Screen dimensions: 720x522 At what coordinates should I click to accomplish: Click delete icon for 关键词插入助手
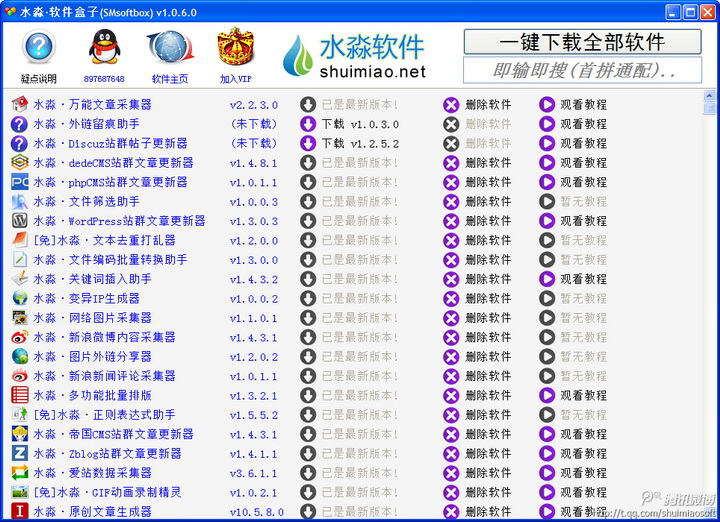451,279
